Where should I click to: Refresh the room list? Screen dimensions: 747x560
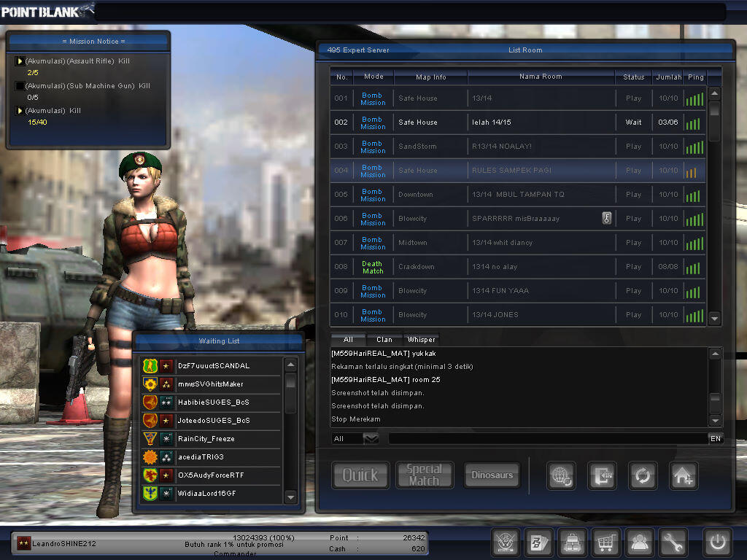coord(643,475)
